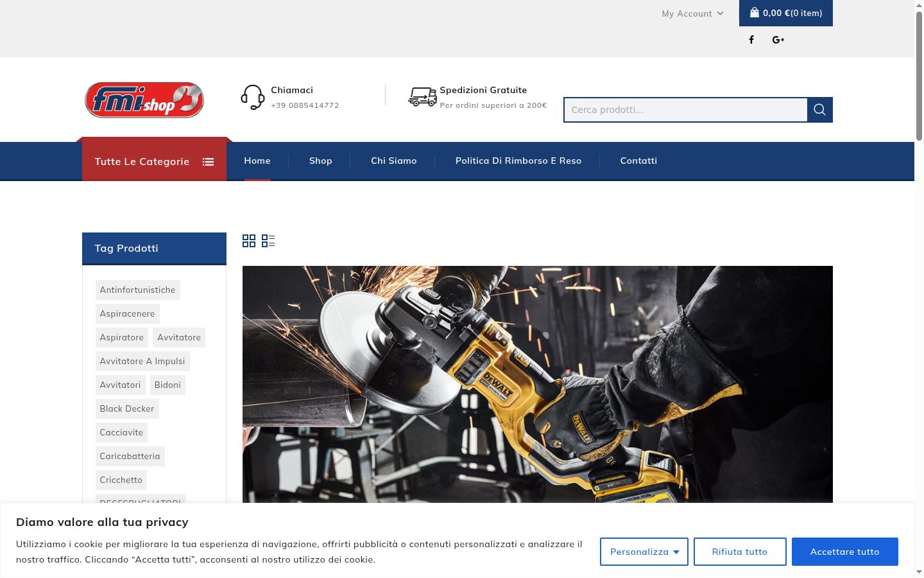Select the Black Decker tag
The height and width of the screenshot is (578, 924).
tap(127, 408)
